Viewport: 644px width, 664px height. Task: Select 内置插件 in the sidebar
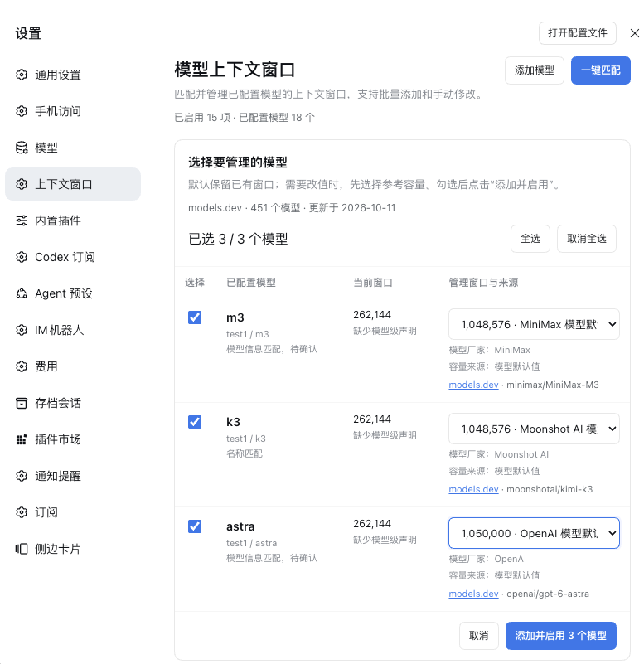73,221
